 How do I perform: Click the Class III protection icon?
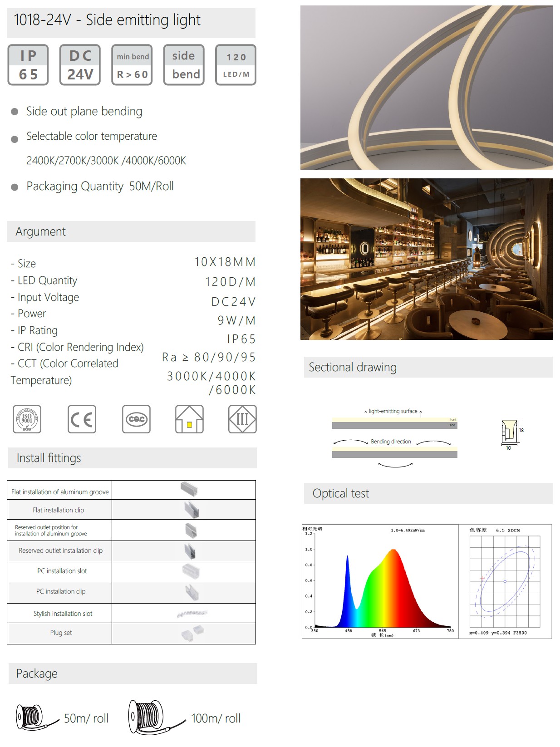pos(242,419)
